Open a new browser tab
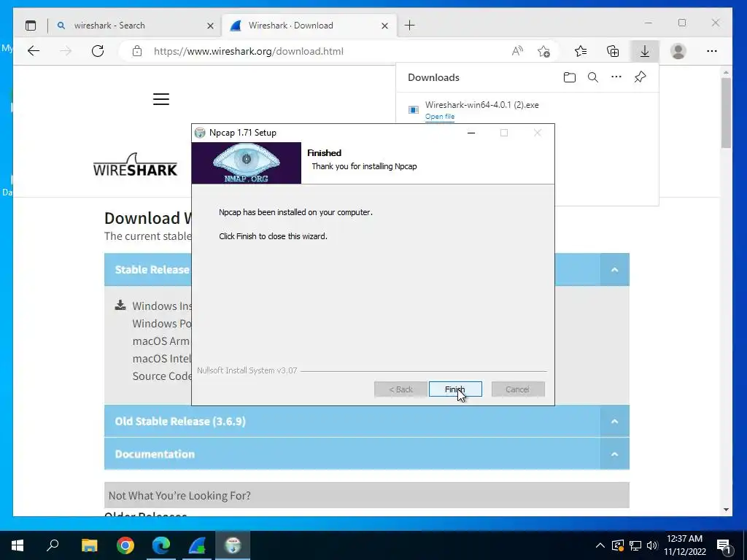The height and width of the screenshot is (560, 747). coord(410,26)
